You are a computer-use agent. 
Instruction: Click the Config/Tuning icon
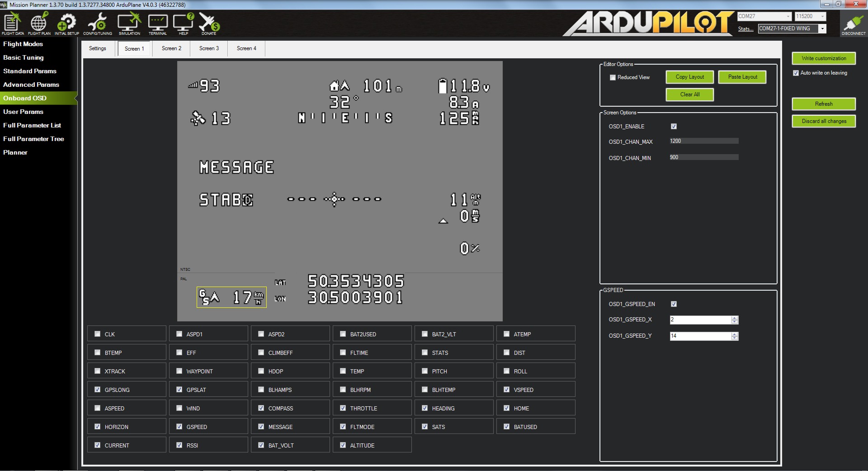(97, 24)
